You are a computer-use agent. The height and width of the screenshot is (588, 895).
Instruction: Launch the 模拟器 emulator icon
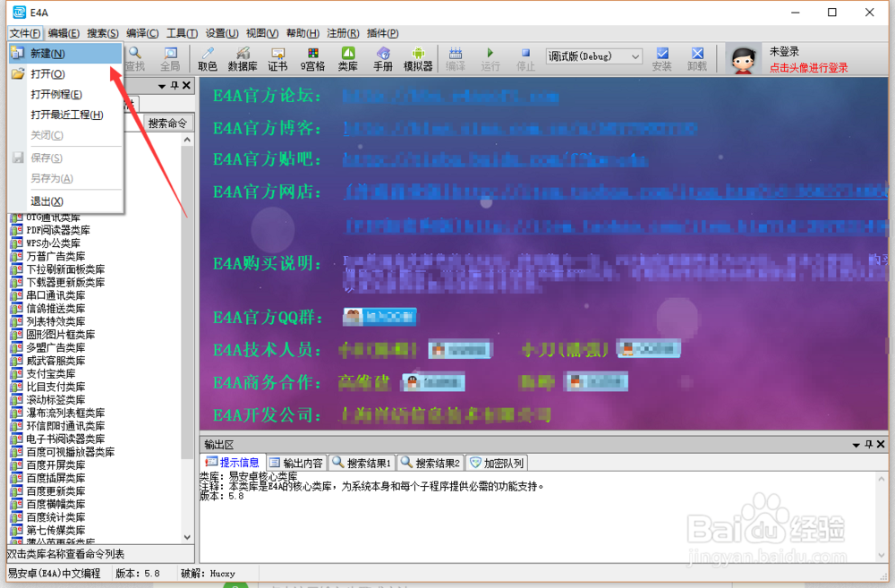[x=417, y=58]
